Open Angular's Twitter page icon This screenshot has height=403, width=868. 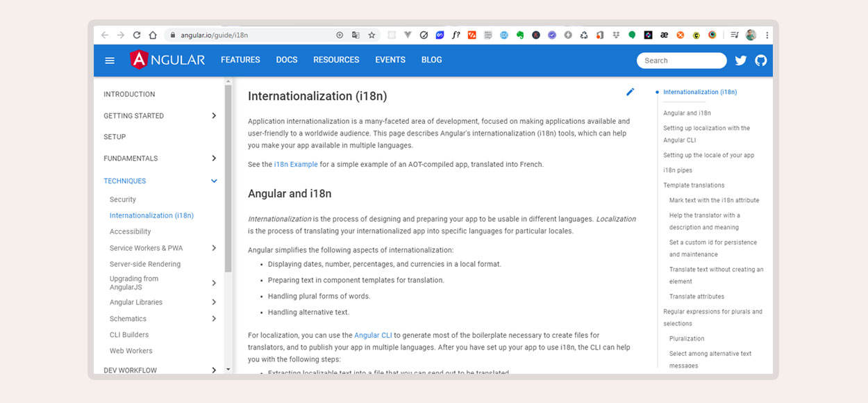point(741,60)
